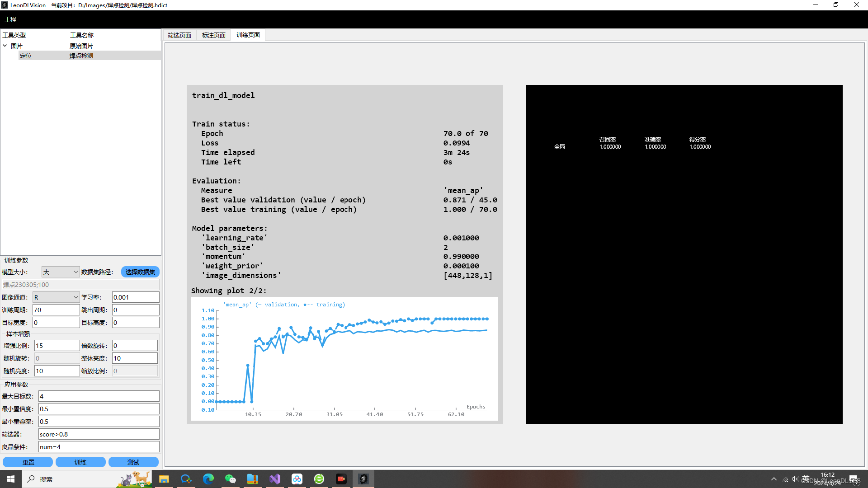Image resolution: width=868 pixels, height=488 pixels.
Task: Click the 最大目标数 input field
Action: coord(99,396)
